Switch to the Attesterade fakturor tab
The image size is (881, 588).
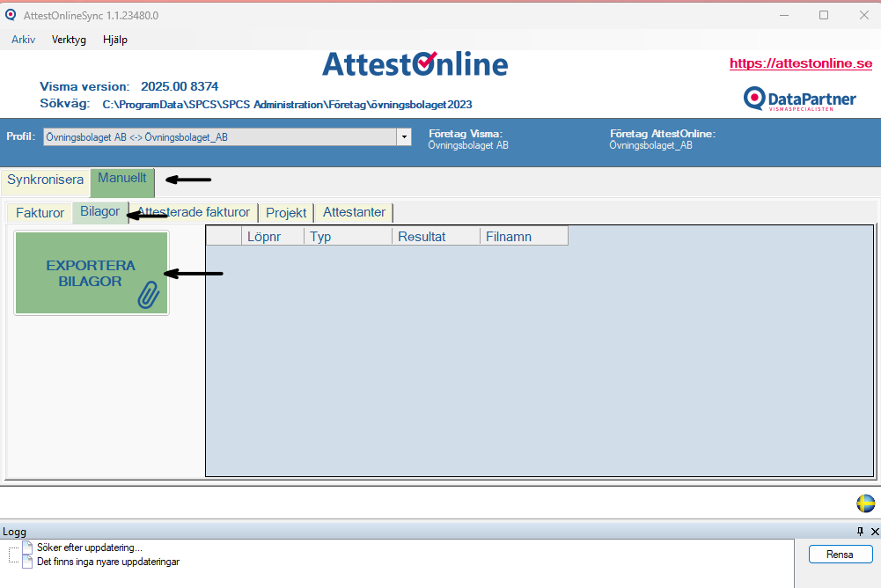point(194,212)
